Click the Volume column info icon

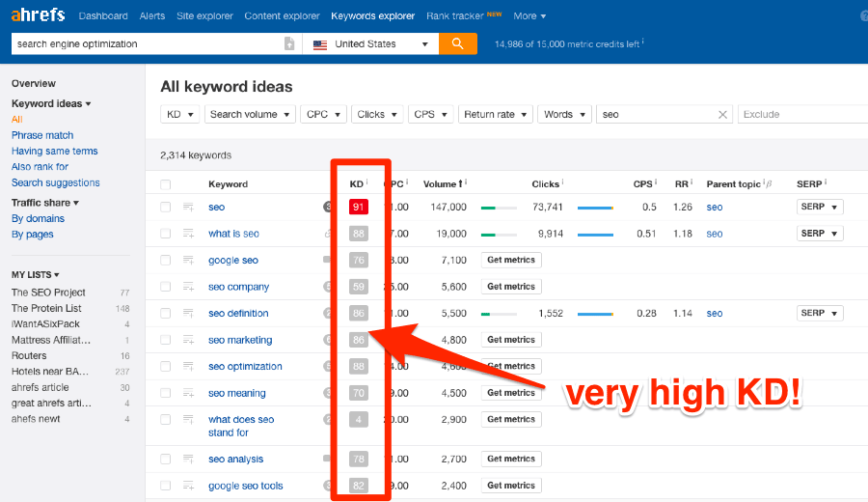click(x=466, y=181)
